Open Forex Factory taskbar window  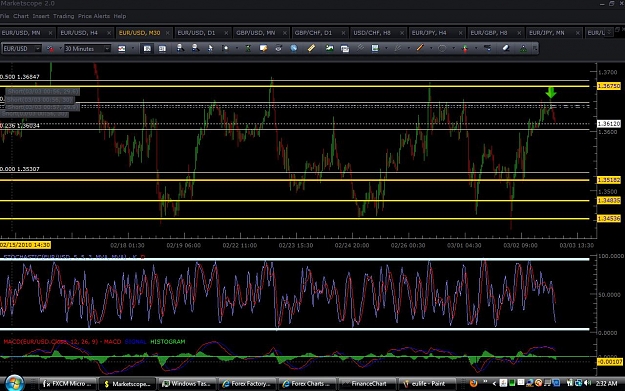(x=247, y=384)
